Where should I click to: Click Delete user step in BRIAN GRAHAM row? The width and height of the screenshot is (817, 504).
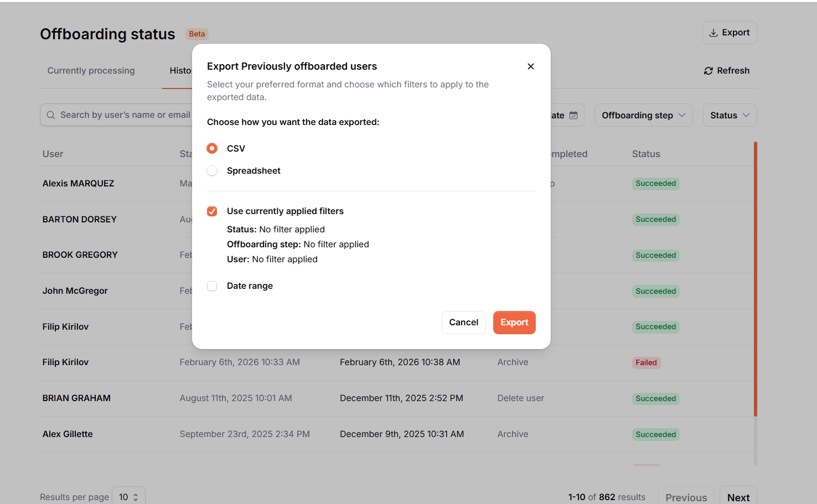click(x=520, y=398)
